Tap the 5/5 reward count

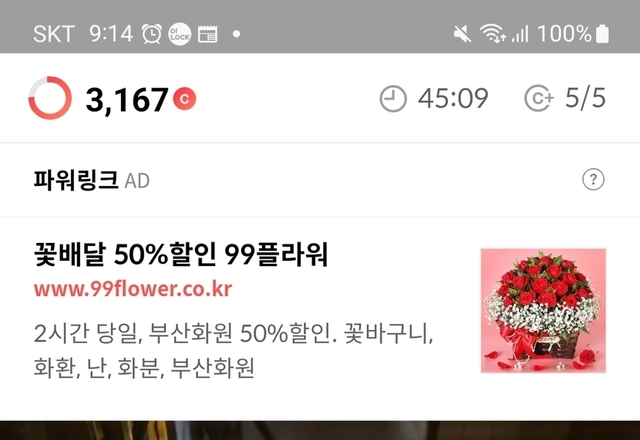coord(585,98)
